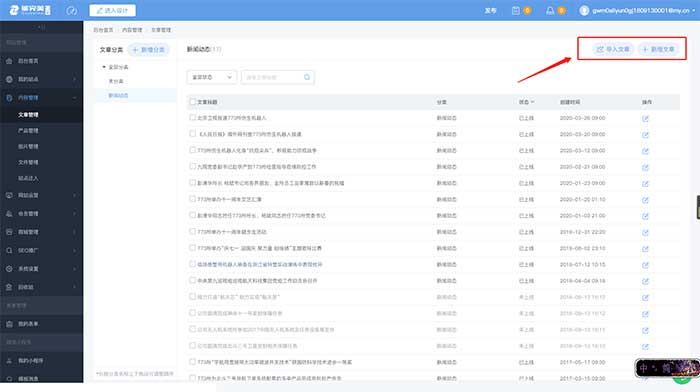Click the 回收站 recycle icon in sidebar
This screenshot has width=700, height=392.
(9, 287)
